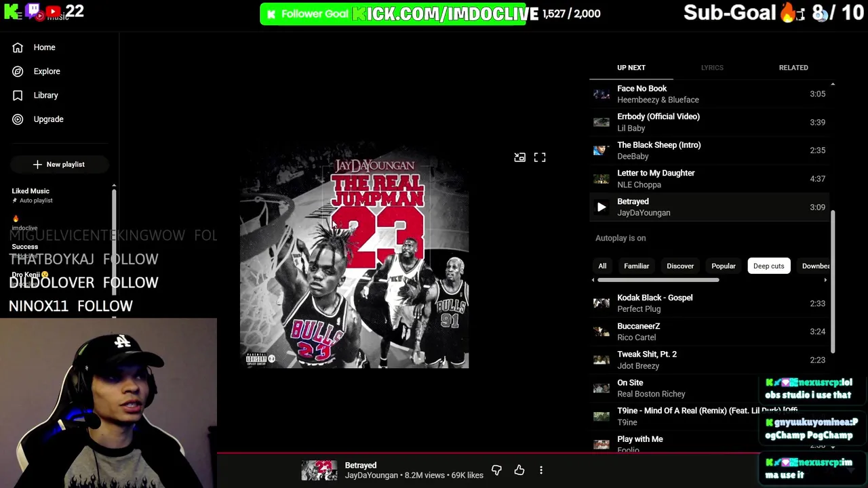
Task: Play Kodak Black - Gospel by Perfect Plug
Action: (709, 303)
